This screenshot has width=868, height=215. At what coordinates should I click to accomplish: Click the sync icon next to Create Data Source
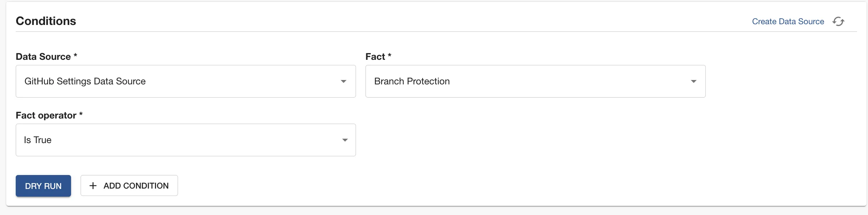click(x=839, y=21)
